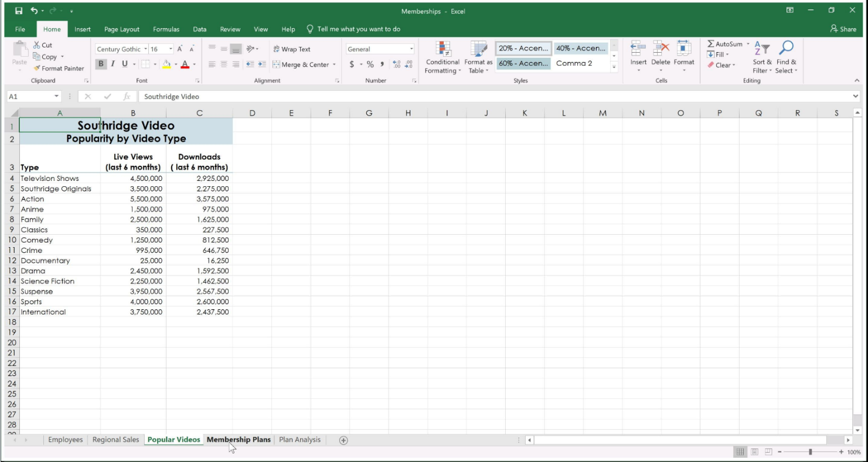Click Tell me what you want to do
This screenshot has width=868, height=462.
tap(353, 29)
